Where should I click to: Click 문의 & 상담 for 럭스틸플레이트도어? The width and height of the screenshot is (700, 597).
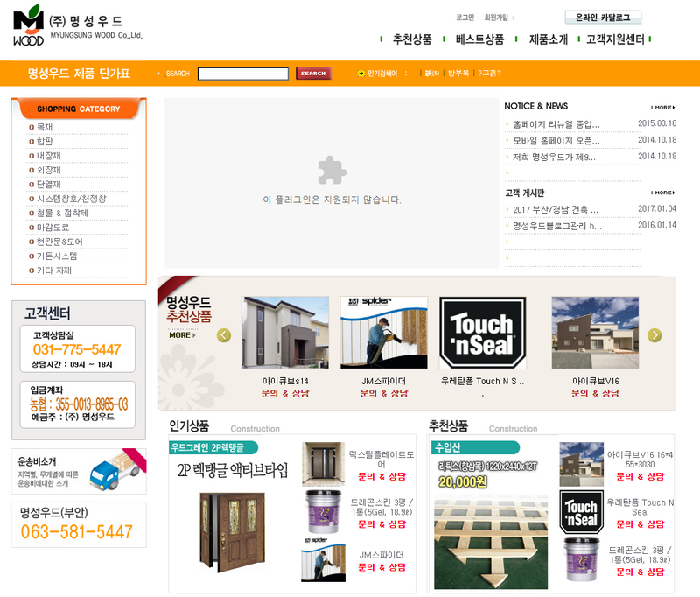coord(382,476)
